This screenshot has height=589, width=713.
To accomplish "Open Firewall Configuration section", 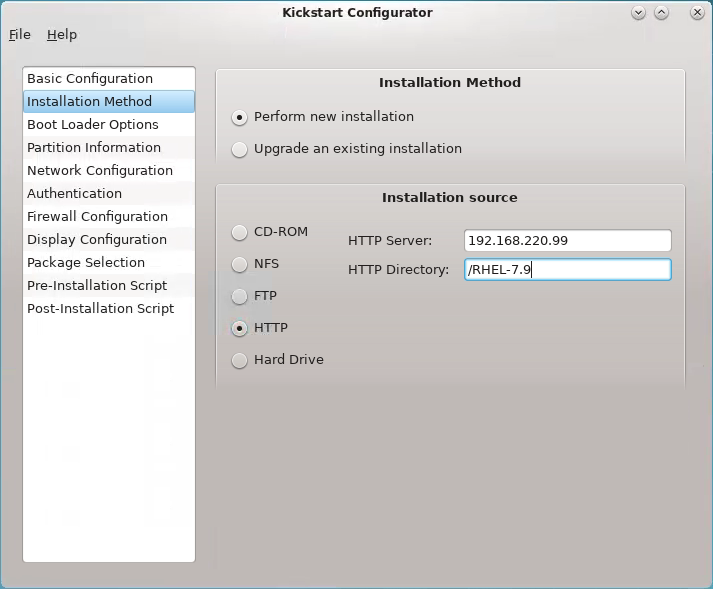I will pos(109,216).
